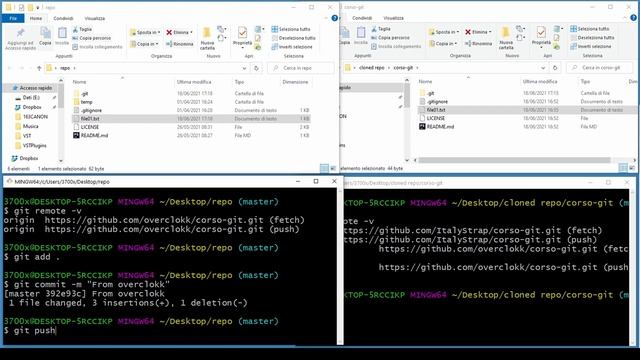
Task: Click Incolla in corso-git window ribbon
Action: click(361, 36)
